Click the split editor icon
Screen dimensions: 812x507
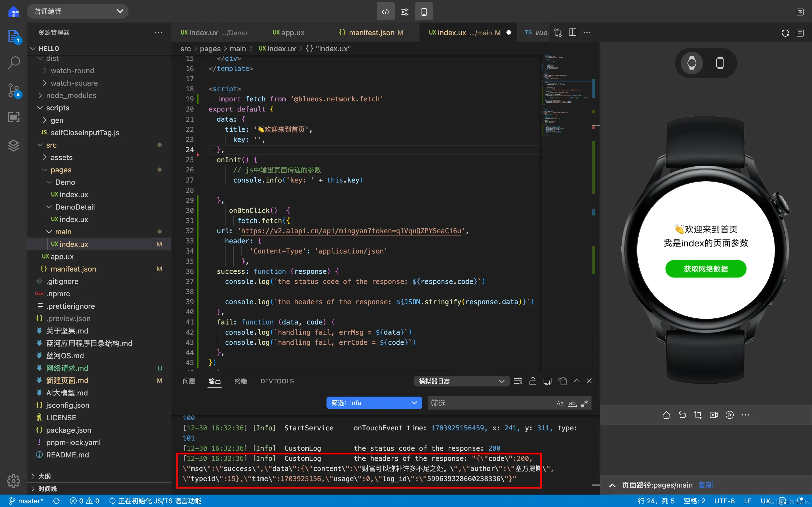572,32
